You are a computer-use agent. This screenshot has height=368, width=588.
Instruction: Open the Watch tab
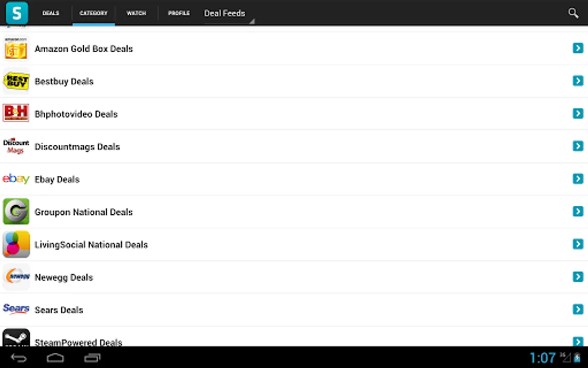point(136,13)
